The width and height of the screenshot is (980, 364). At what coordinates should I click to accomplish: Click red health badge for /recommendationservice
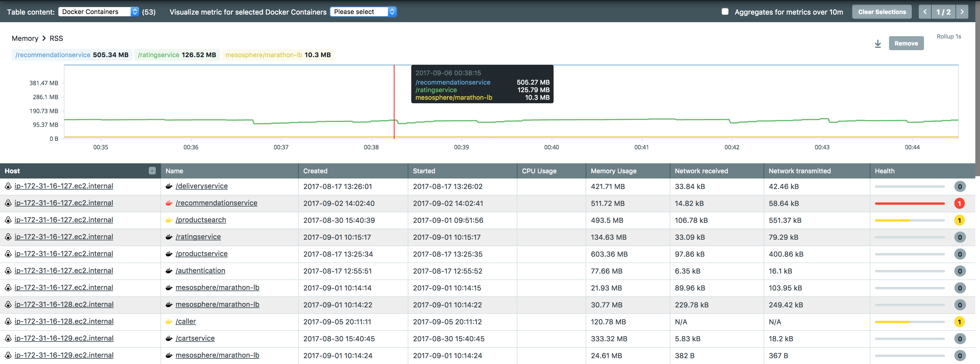[959, 204]
